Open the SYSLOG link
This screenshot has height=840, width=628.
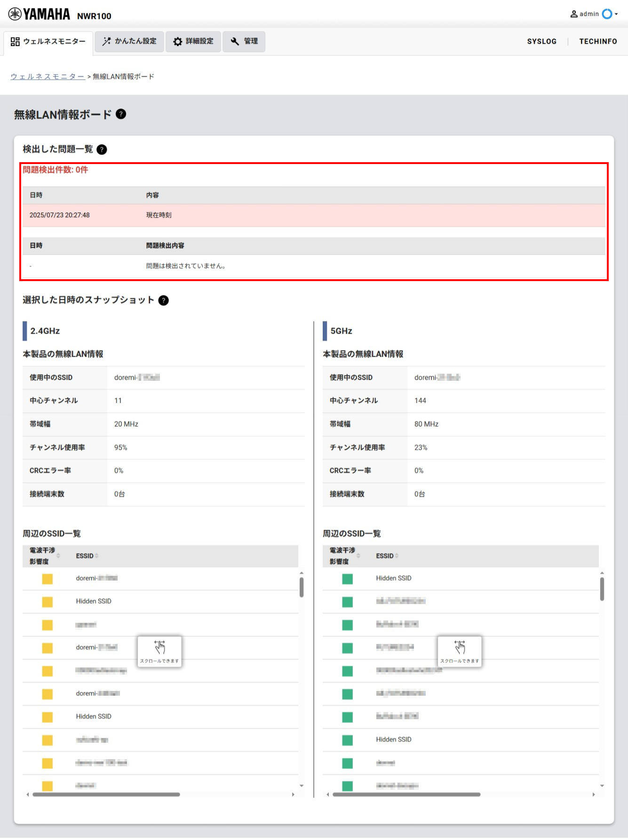point(541,41)
